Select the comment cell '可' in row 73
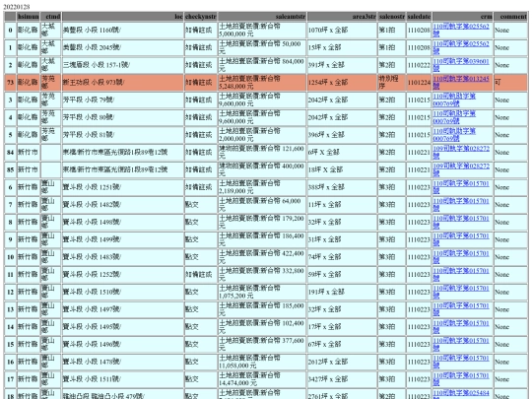 510,83
